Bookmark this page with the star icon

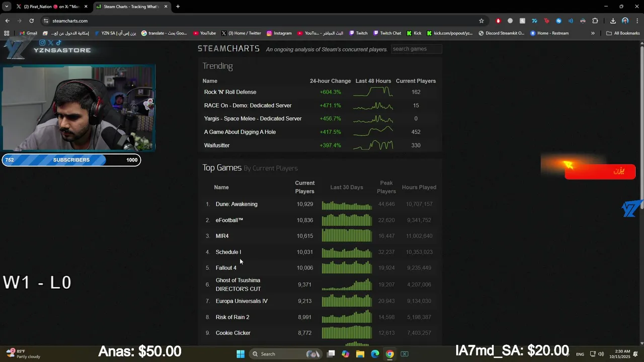(481, 21)
